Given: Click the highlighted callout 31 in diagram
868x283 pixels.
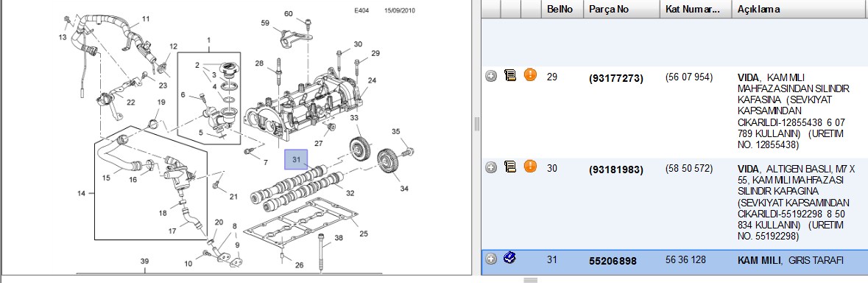Looking at the screenshot, I should pos(296,159).
